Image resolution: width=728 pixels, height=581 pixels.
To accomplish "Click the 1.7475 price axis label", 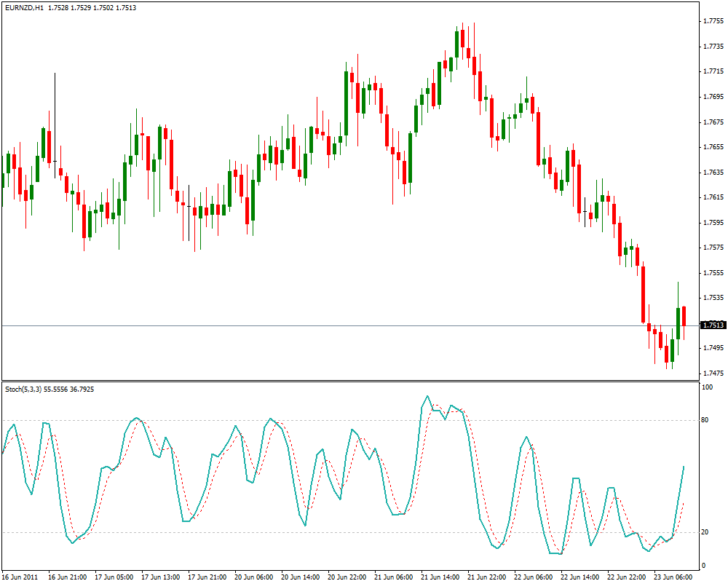I will [713, 373].
